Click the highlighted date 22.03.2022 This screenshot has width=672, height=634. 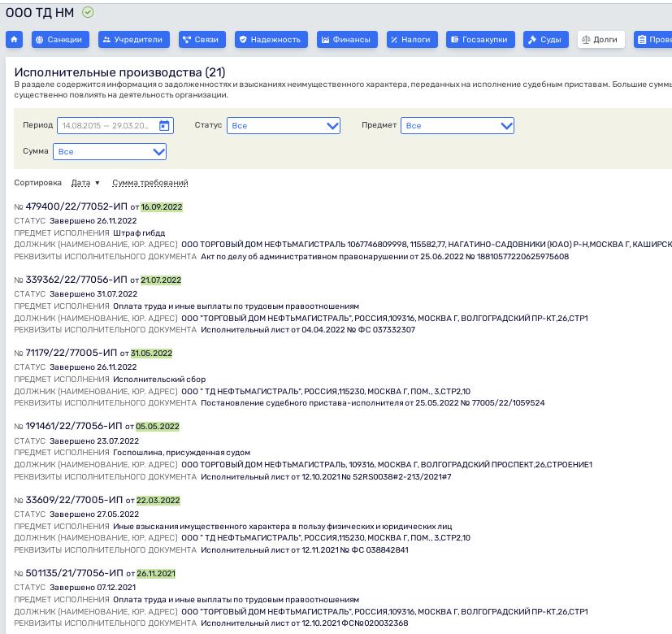(x=158, y=500)
